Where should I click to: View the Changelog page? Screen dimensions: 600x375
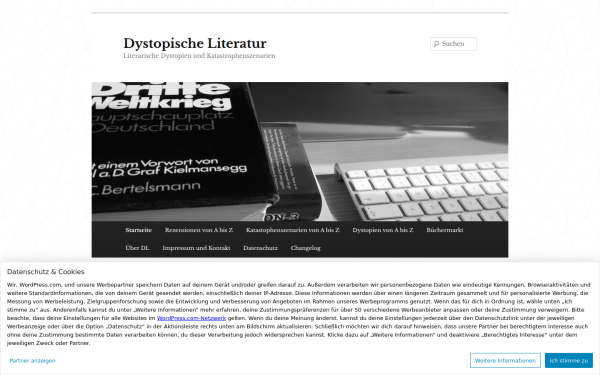click(305, 248)
